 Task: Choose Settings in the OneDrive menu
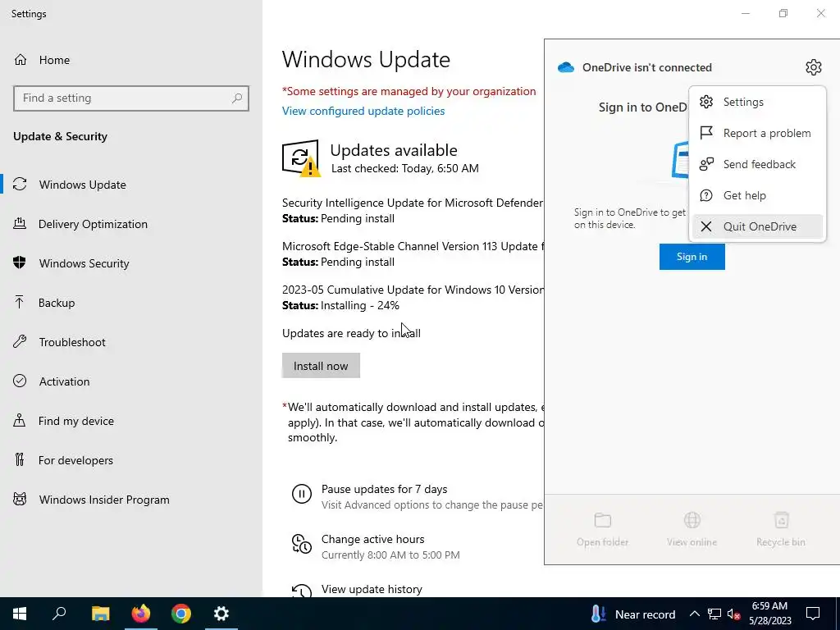pos(757,102)
